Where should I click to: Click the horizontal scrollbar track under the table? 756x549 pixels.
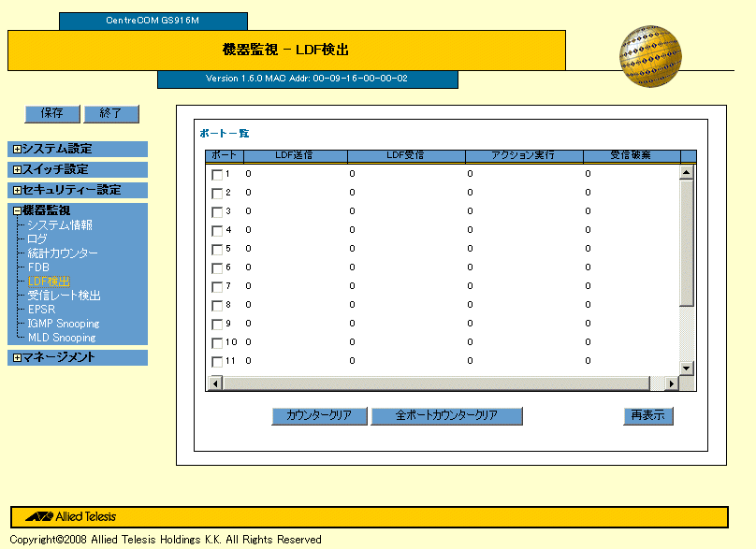point(440,383)
